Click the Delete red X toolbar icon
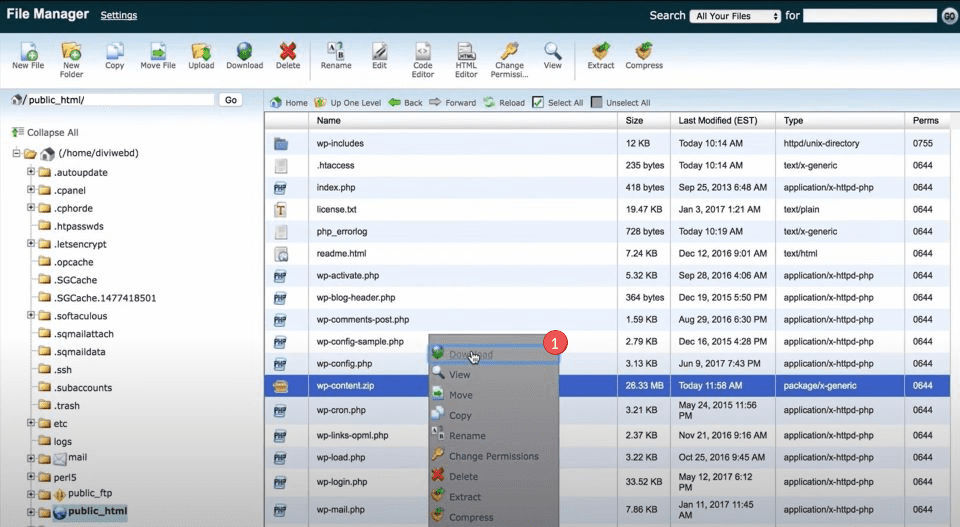 288,52
